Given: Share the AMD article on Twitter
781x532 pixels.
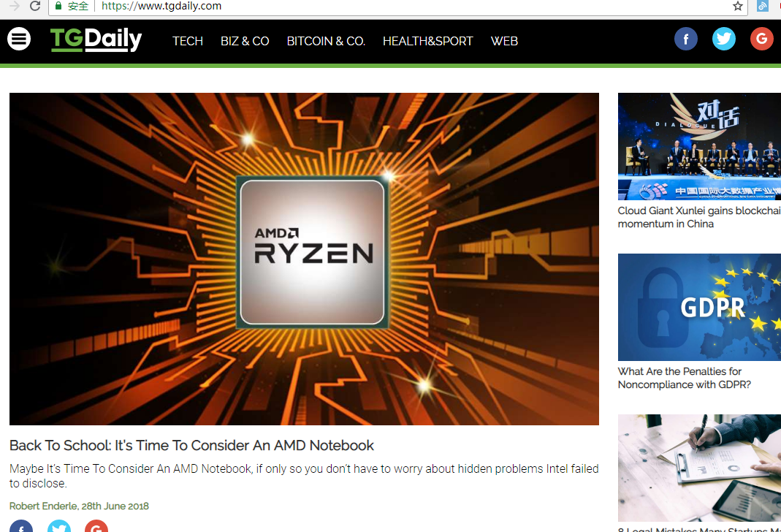Looking at the screenshot, I should point(58,526).
